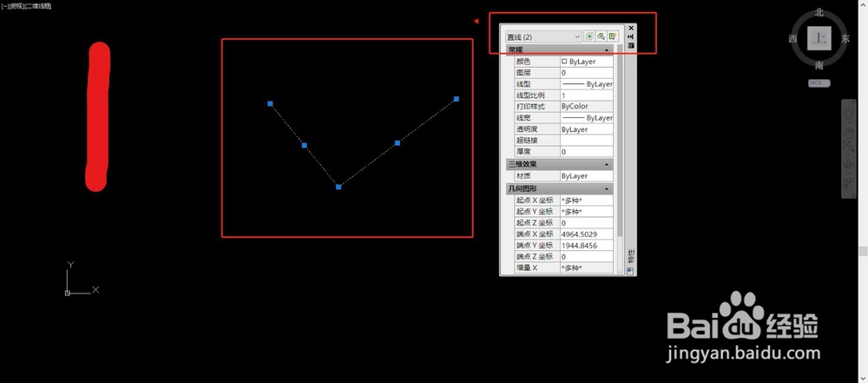Viewport: 868px width, 383px height.
Task: Open Quick Select from Properties palette
Action: pos(612,36)
